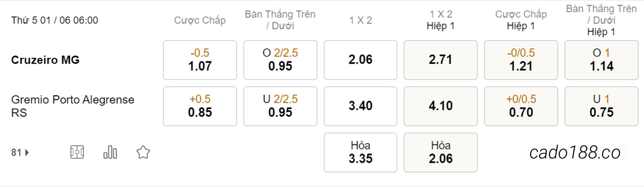Image resolution: width=644 pixels, height=188 pixels.
Task: Open the match field live-view icon
Action: click(x=77, y=152)
